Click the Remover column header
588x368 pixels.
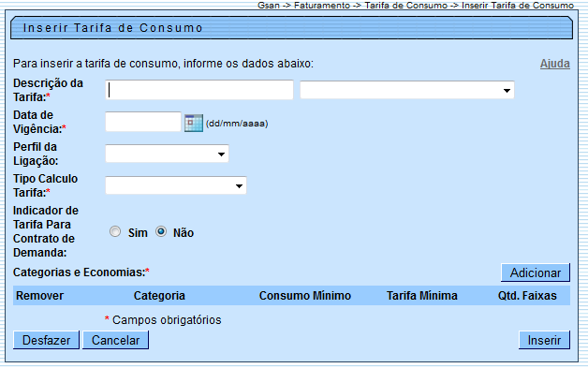pyautogui.click(x=39, y=296)
